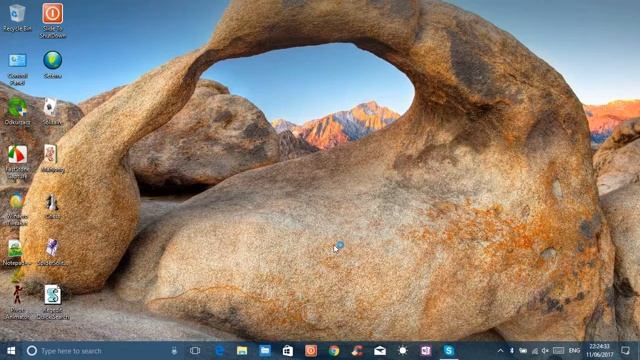The width and height of the screenshot is (640, 360).
Task: Open the Action Center notification icon
Action: click(625, 351)
